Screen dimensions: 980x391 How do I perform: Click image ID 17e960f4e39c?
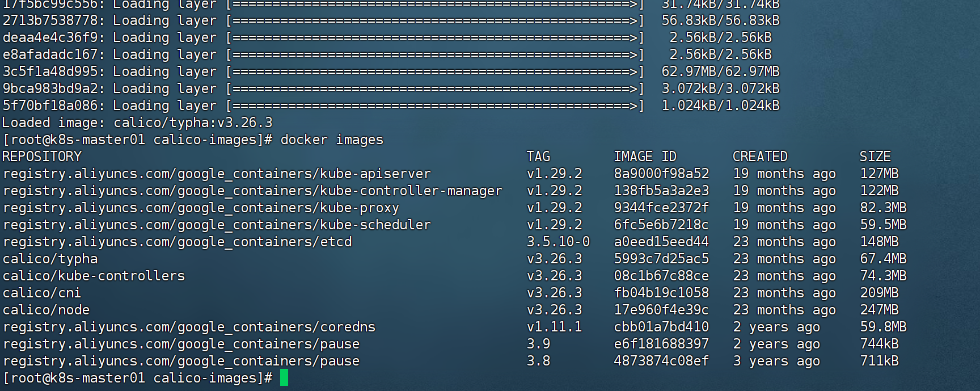(661, 310)
